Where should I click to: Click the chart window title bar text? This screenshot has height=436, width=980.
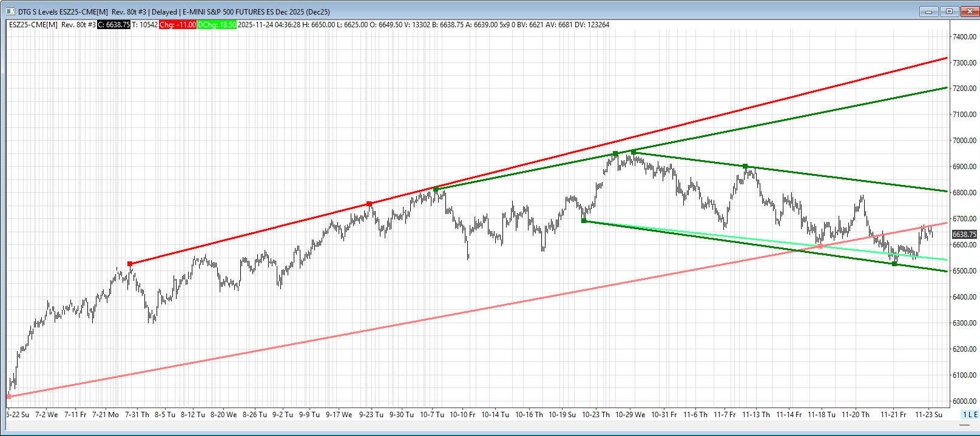tap(174, 12)
